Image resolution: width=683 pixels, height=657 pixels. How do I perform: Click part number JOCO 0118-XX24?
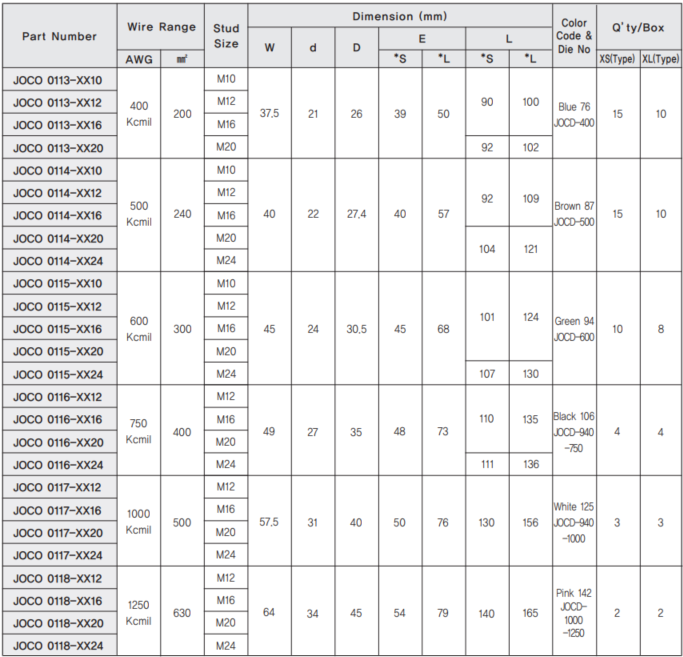(60, 646)
